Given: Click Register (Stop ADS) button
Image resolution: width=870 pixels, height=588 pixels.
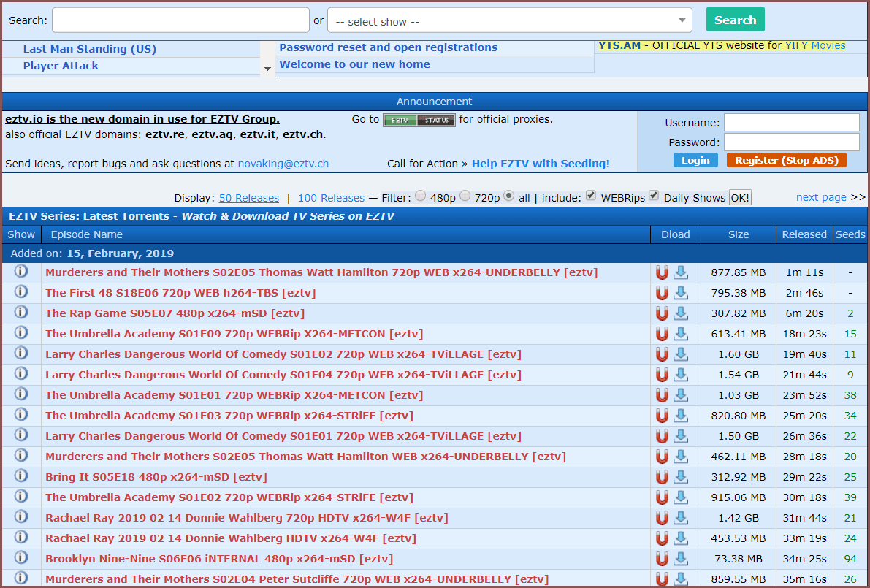Looking at the screenshot, I should [x=786, y=160].
